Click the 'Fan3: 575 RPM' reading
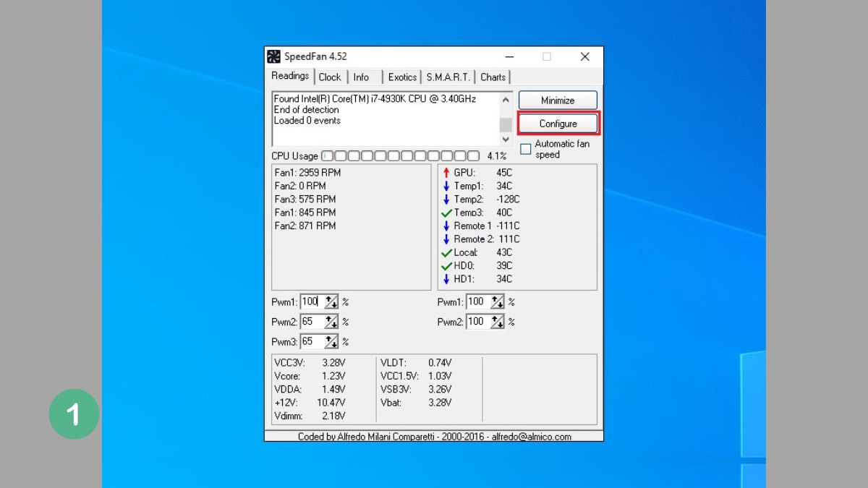Screen dimensions: 868x488 point(305,199)
